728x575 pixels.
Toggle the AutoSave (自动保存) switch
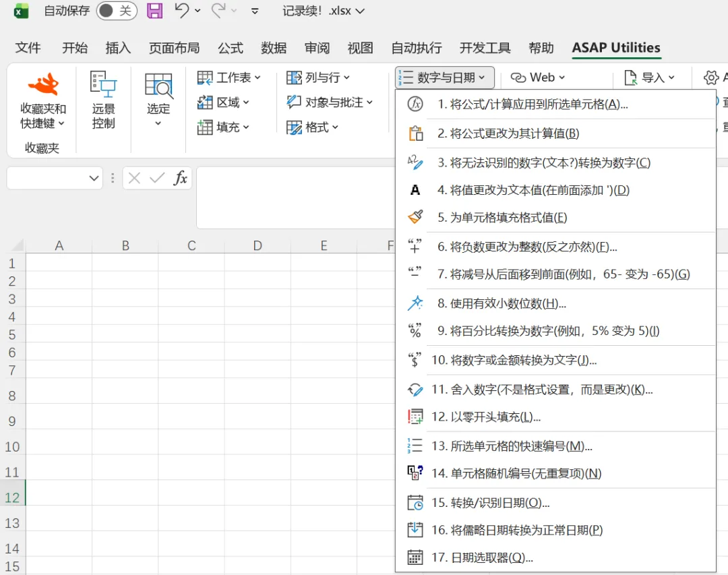pos(117,11)
